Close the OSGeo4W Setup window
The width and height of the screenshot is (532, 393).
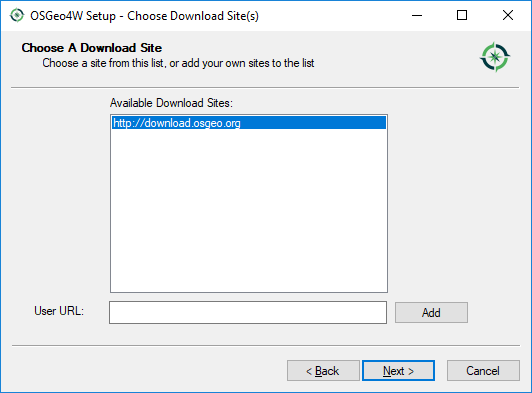pyautogui.click(x=508, y=16)
